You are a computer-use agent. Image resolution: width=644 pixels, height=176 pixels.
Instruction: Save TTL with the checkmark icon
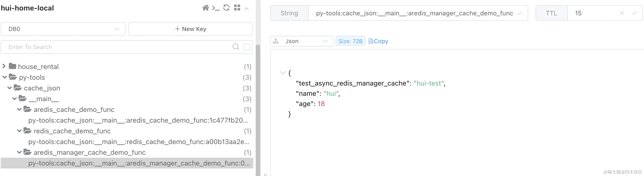(x=634, y=13)
